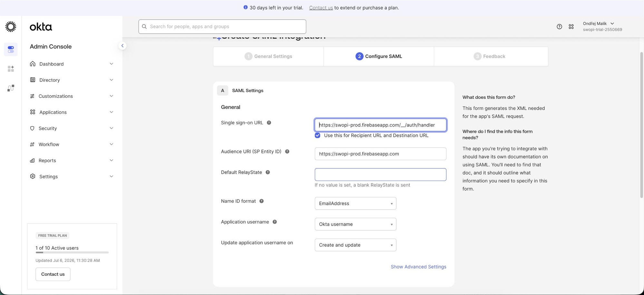Show help for Application username

[x=275, y=222]
